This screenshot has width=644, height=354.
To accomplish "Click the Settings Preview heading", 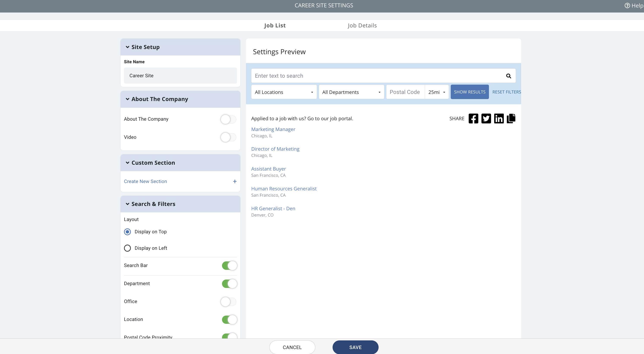I will (279, 52).
